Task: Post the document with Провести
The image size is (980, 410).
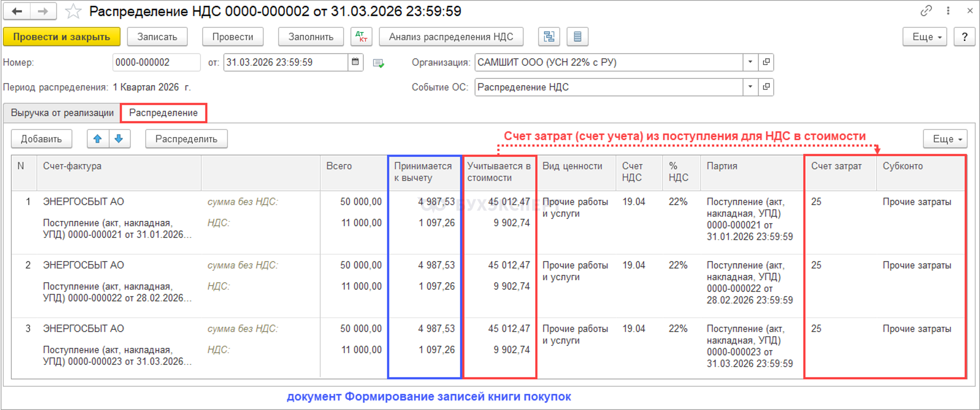Action: coord(233,36)
